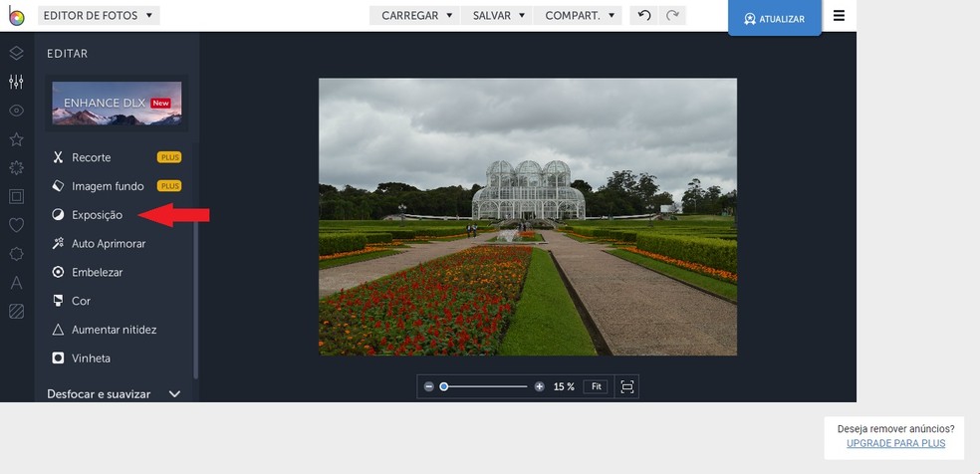Viewport: 980px width, 474px height.
Task: Click the Fit zoom button
Action: point(597,386)
